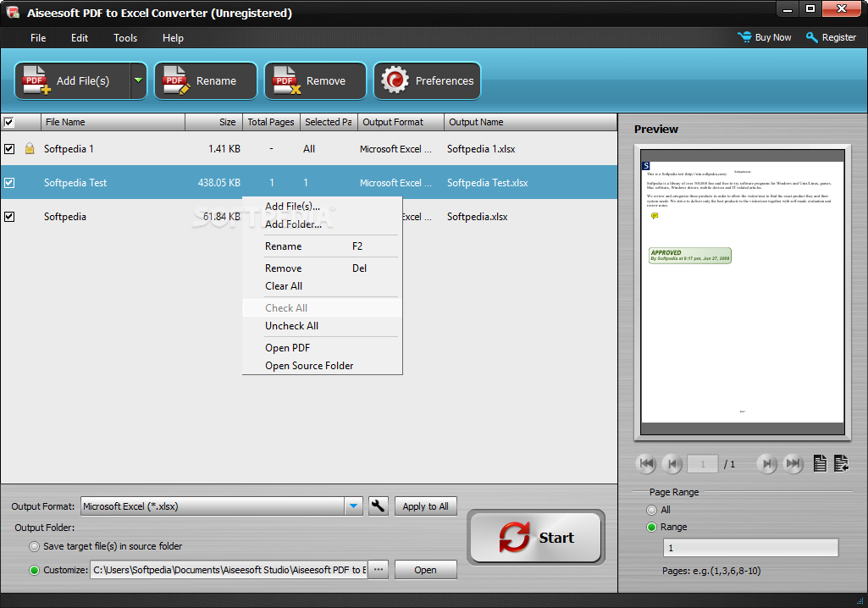Click the Apply to All button
The width and height of the screenshot is (868, 608).
tap(426, 506)
